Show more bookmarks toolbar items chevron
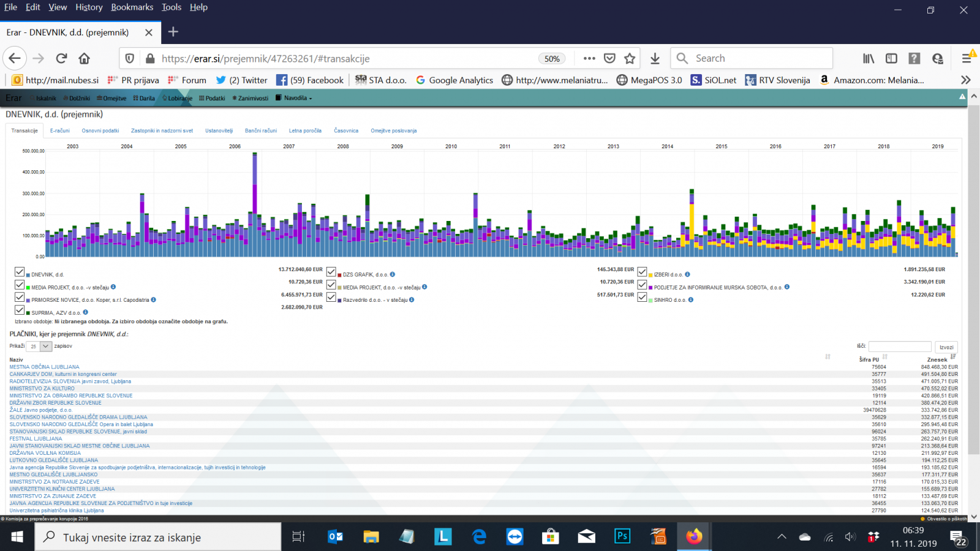980x551 pixels. click(x=966, y=80)
